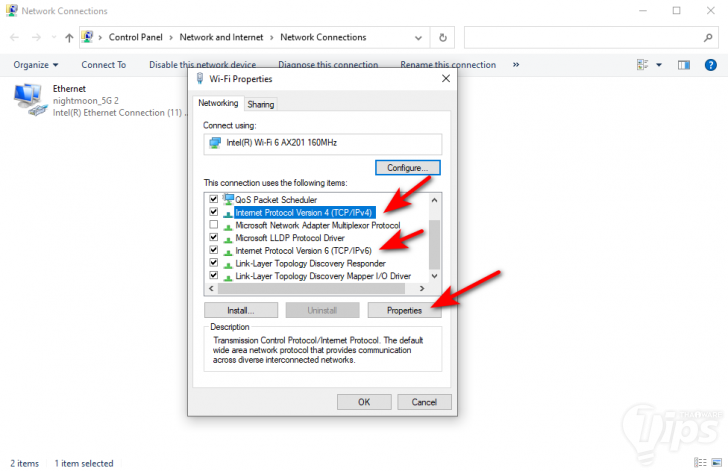Click Network Connections breadcrumb
728x471 pixels.
tap(323, 37)
